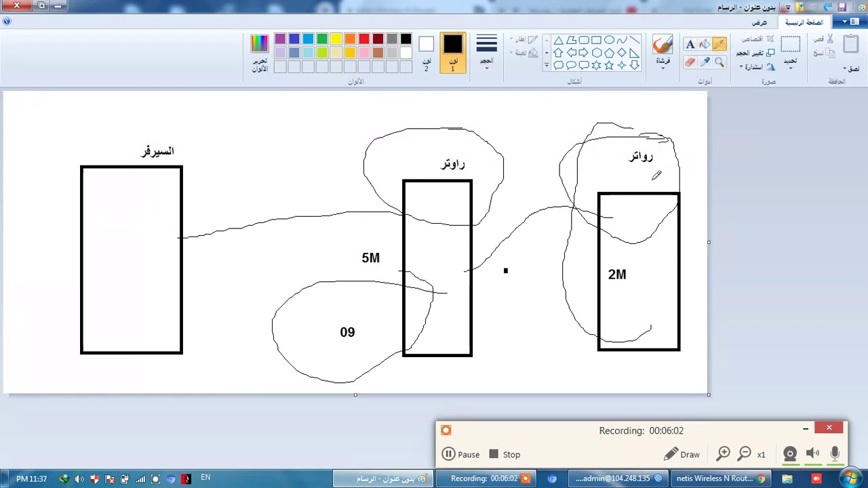Open the Paint file menu dropdown
Screen dimensions: 868x488
(849, 22)
